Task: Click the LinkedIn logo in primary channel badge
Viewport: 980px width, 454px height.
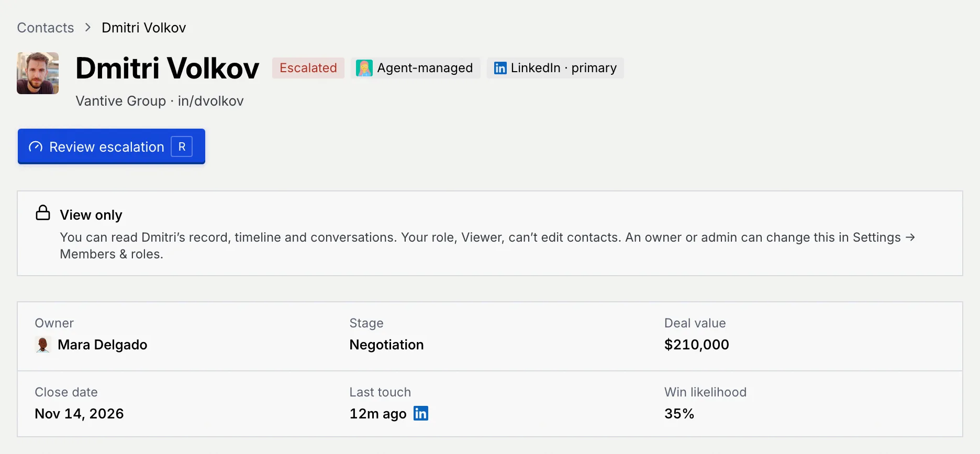Action: pos(500,68)
